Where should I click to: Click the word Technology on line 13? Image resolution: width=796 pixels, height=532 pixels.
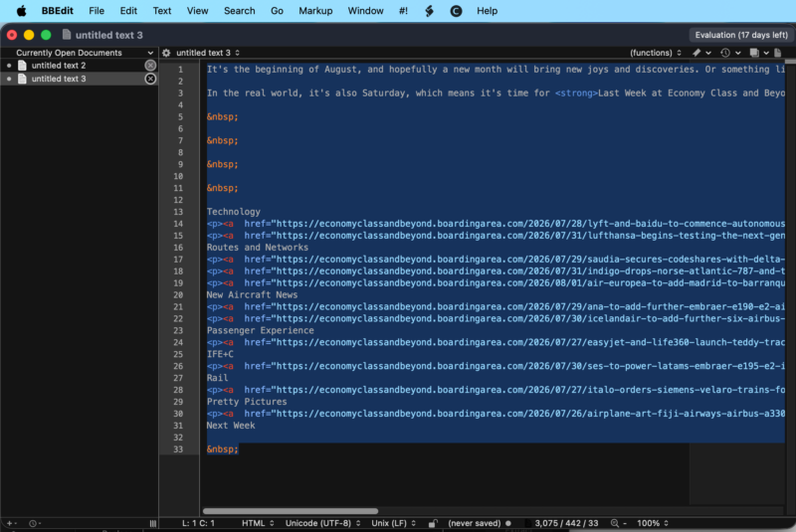tap(233, 212)
